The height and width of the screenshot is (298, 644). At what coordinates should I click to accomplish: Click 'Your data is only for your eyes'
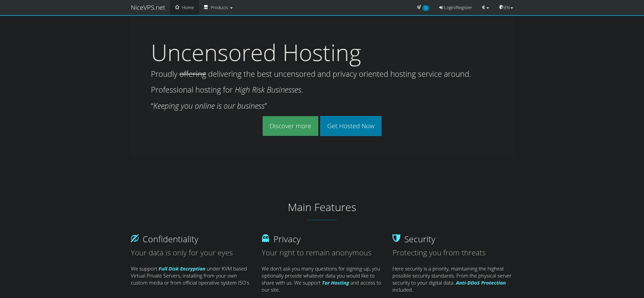[182, 253]
